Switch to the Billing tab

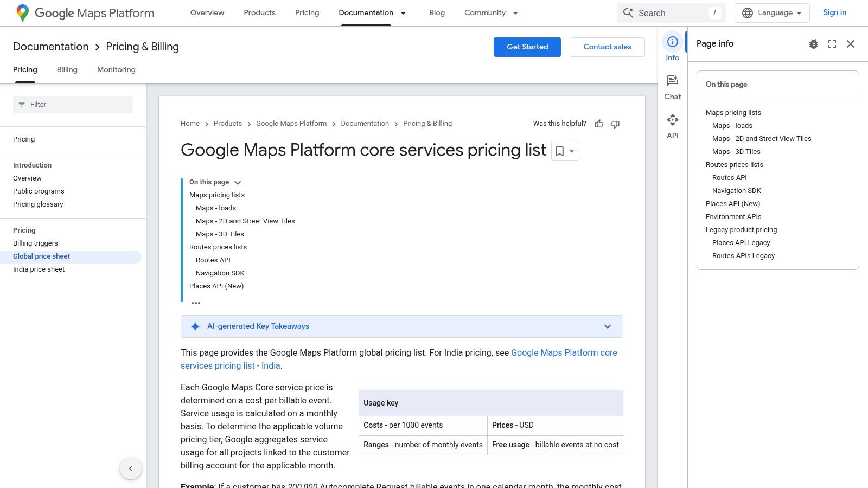[x=67, y=70]
